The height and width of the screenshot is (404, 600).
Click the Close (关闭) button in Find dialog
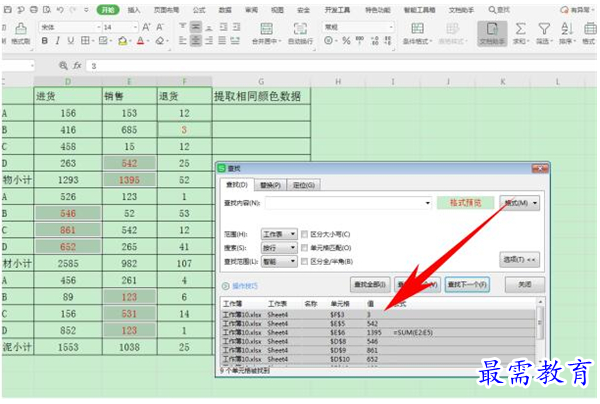tap(525, 284)
